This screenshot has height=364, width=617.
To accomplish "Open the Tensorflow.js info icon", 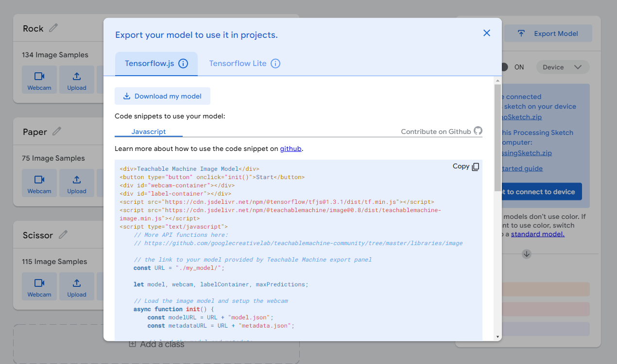I will 183,64.
